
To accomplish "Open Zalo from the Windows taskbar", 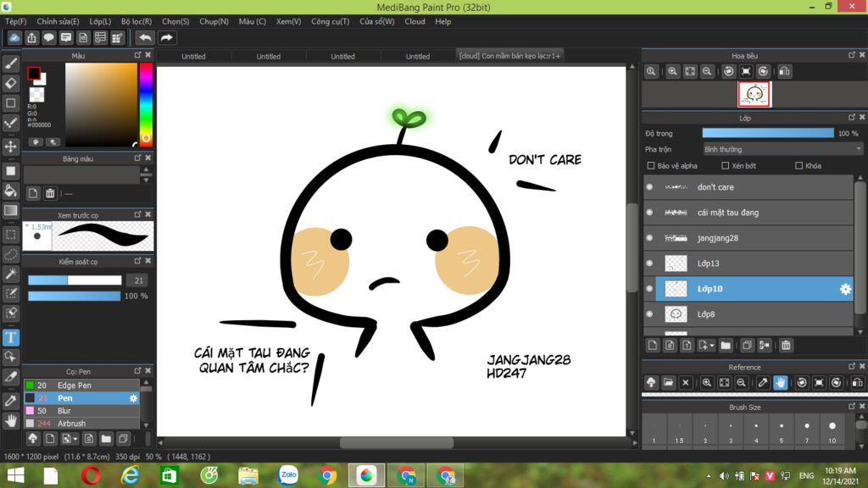I will coord(288,475).
